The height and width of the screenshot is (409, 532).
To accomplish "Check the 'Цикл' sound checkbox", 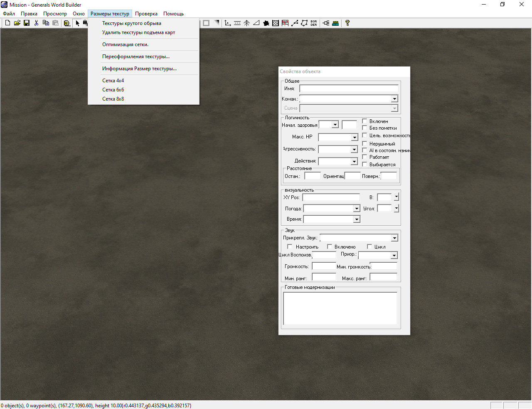I will [x=369, y=247].
